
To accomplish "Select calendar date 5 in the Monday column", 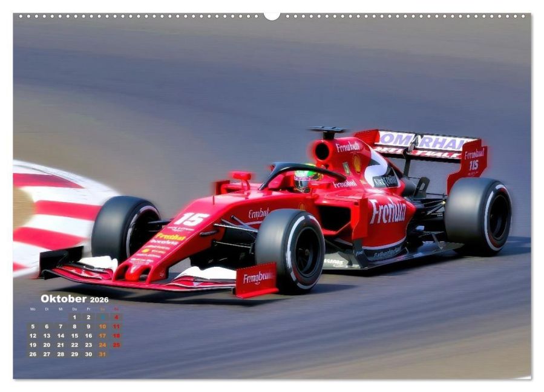I will point(33,327).
